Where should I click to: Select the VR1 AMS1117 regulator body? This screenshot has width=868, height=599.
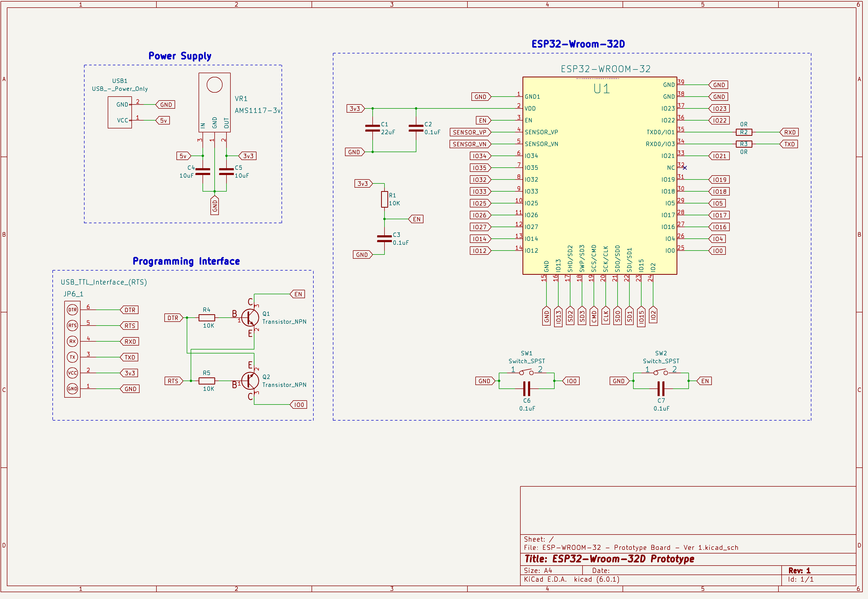(x=214, y=102)
